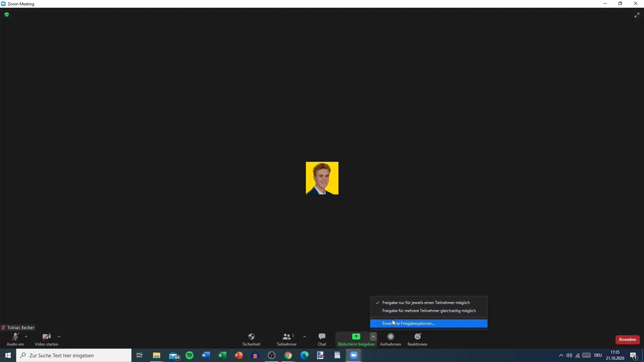
Task: Select Freigabe für mehrere Teilnehmer gleichzeitig möglich
Action: pyautogui.click(x=429, y=311)
